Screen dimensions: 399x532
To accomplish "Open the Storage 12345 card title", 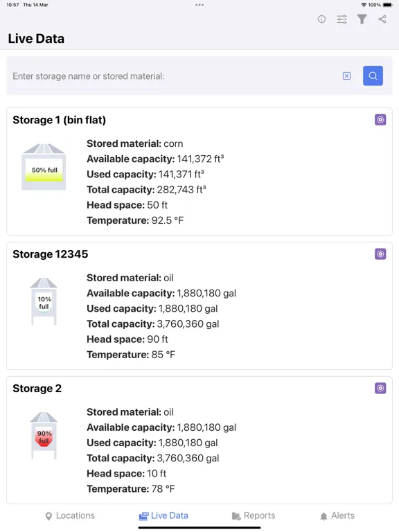I will [50, 254].
